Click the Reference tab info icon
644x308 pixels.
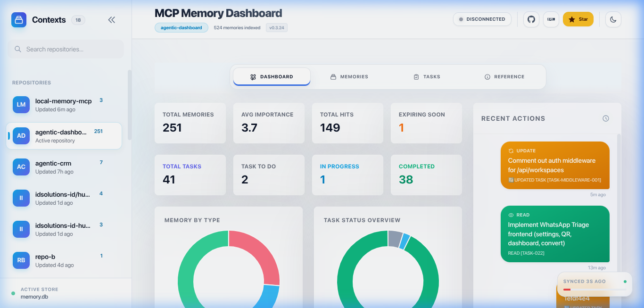point(487,77)
